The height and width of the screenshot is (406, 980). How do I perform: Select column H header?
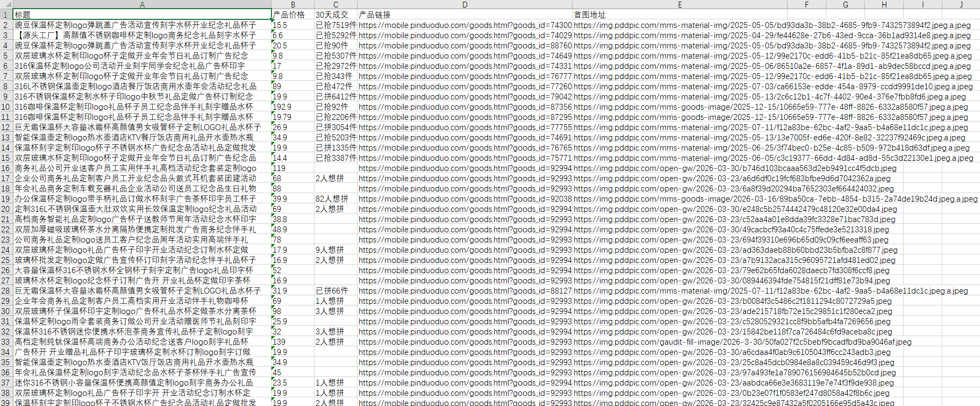click(x=884, y=4)
